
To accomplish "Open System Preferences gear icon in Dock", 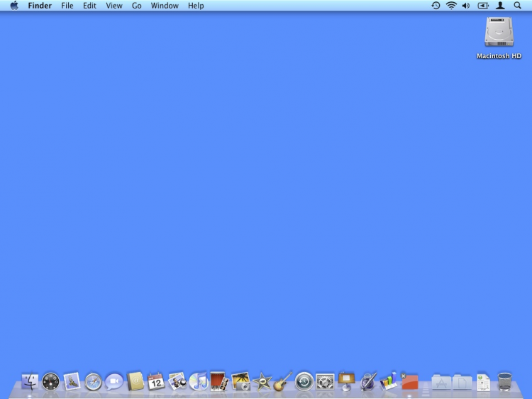I will [x=325, y=382].
